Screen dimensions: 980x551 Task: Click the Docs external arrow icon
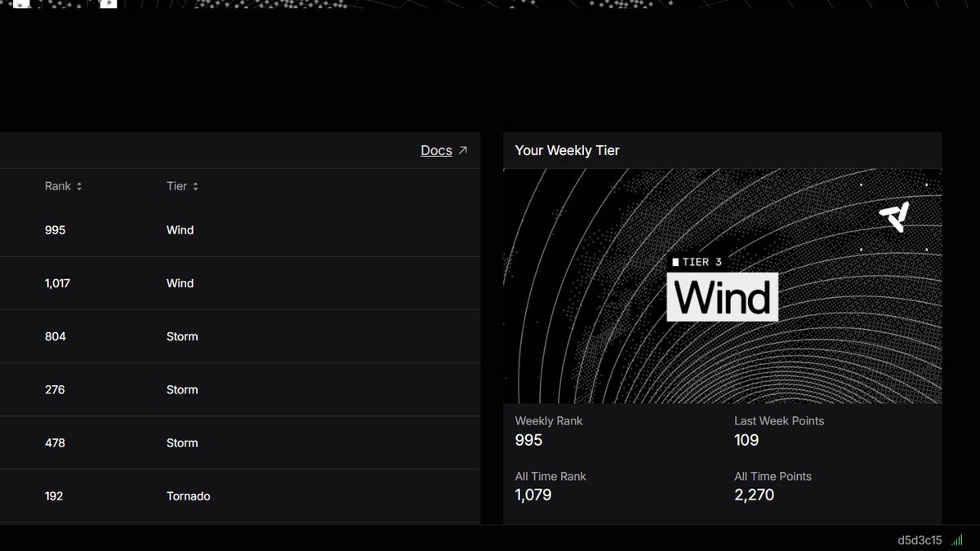click(463, 150)
